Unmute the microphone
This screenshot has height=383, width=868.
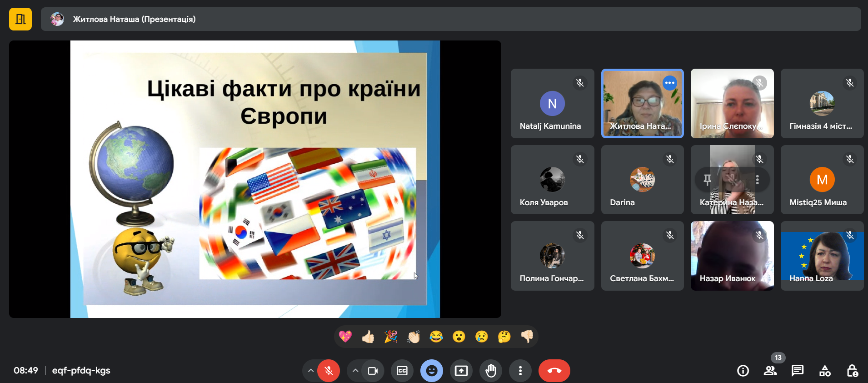pos(329,371)
